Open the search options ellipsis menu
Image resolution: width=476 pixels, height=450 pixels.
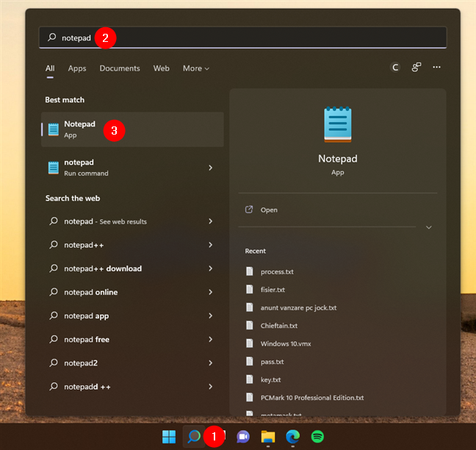436,67
